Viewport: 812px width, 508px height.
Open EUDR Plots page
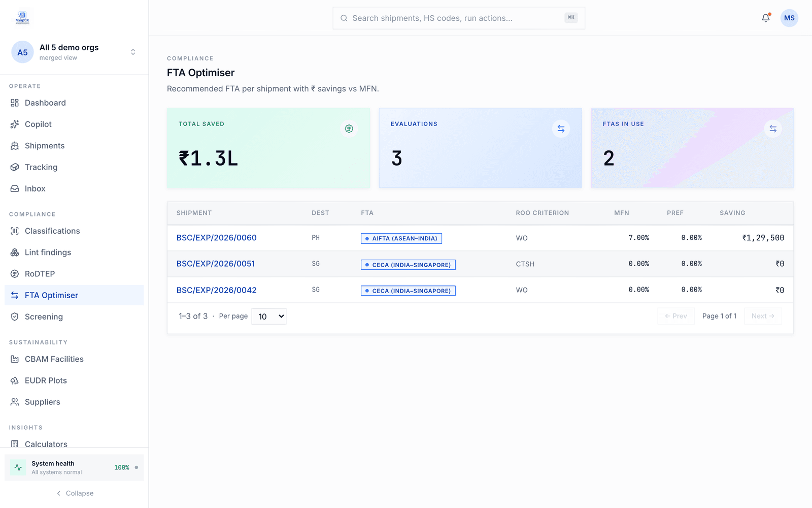click(x=74, y=380)
